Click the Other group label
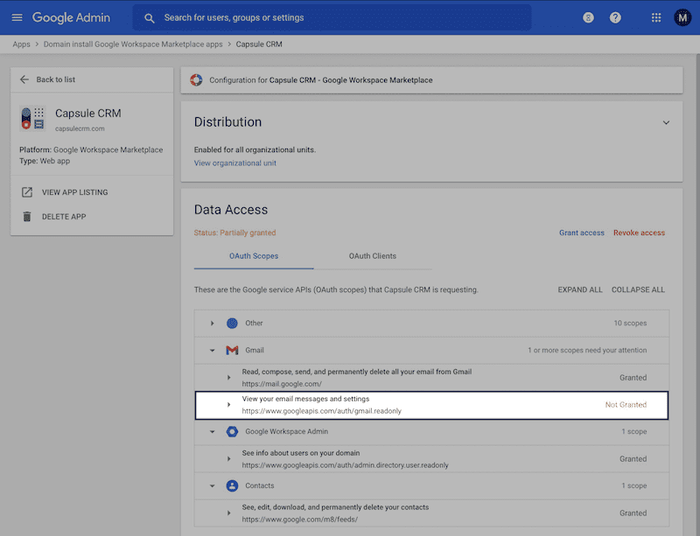The image size is (700, 536). pos(254,323)
